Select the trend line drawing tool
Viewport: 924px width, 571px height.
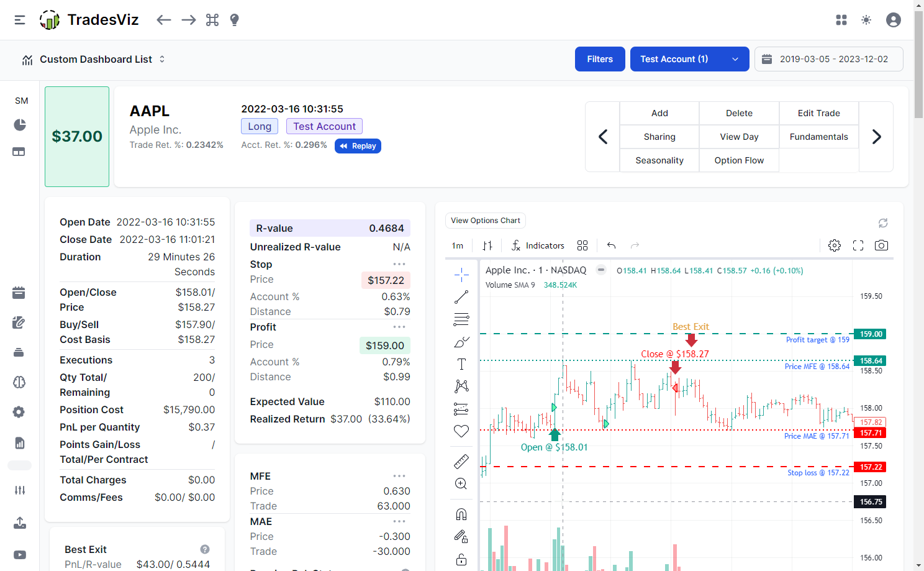point(461,296)
